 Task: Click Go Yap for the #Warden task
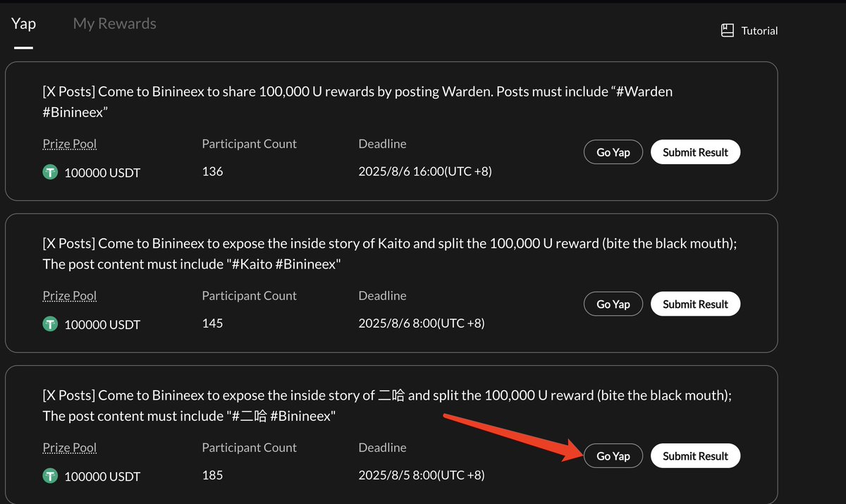pos(613,152)
